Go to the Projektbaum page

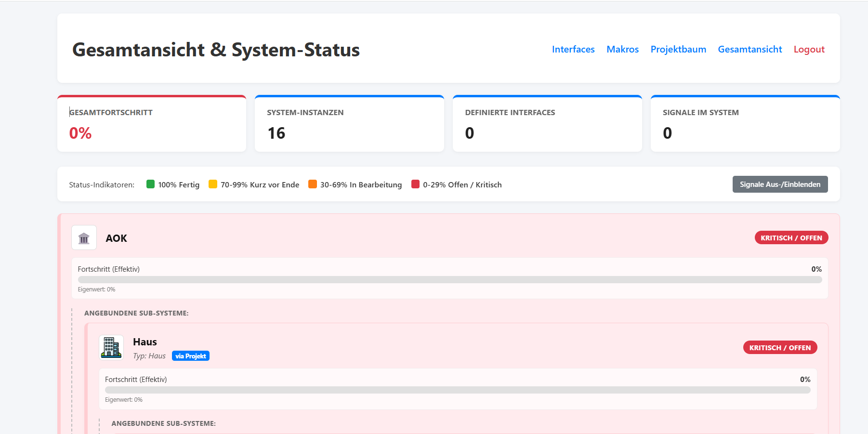pyautogui.click(x=678, y=49)
